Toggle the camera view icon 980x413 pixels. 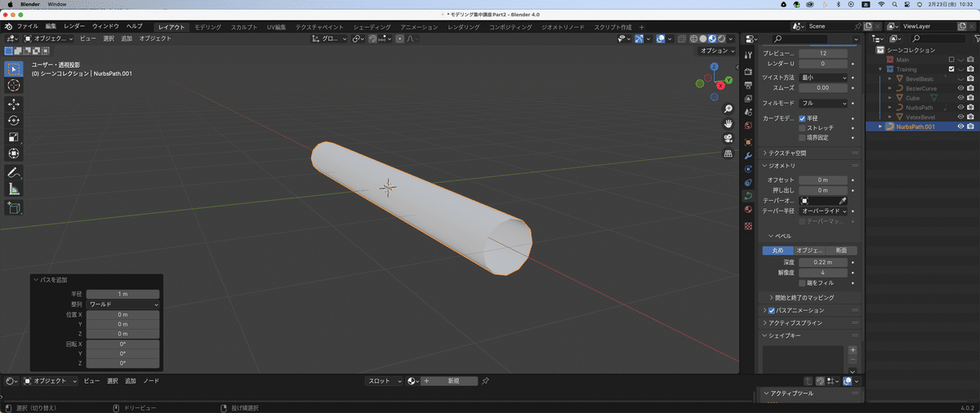click(728, 138)
